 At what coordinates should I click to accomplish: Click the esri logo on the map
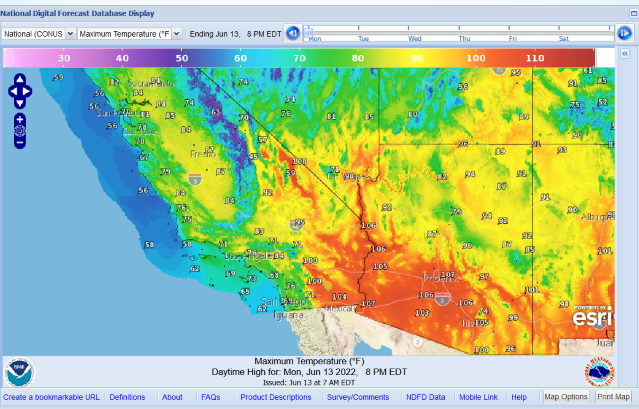(593, 316)
